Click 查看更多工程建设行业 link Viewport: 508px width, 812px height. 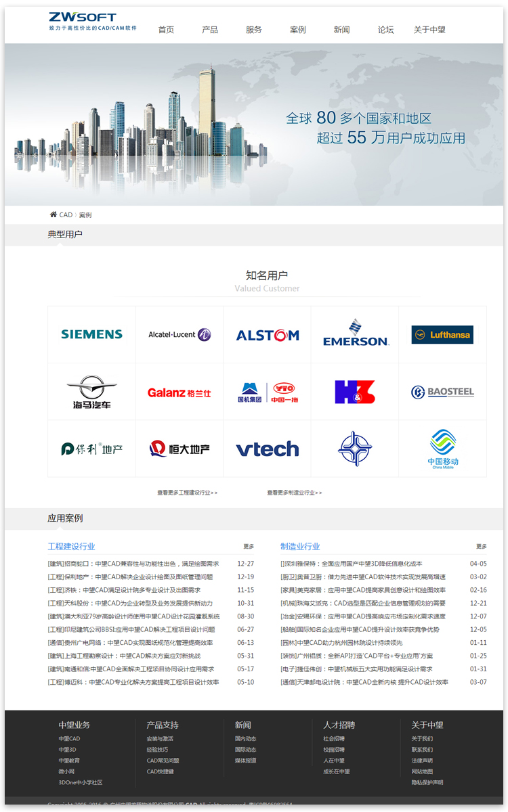pyautogui.click(x=188, y=493)
